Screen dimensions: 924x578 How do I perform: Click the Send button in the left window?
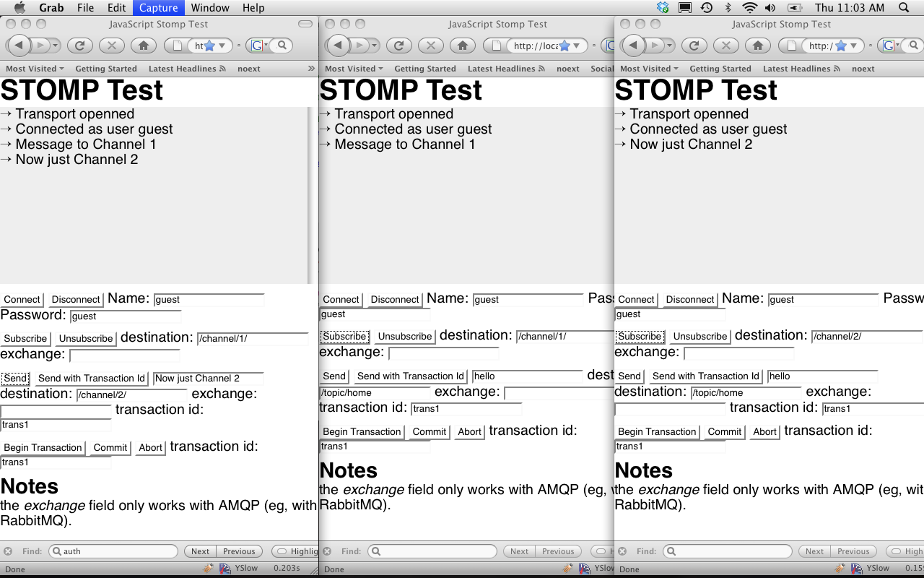point(15,378)
